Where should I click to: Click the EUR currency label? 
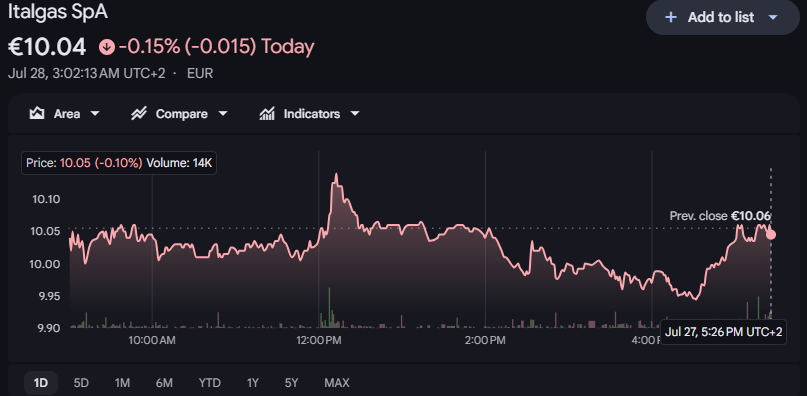(200, 73)
